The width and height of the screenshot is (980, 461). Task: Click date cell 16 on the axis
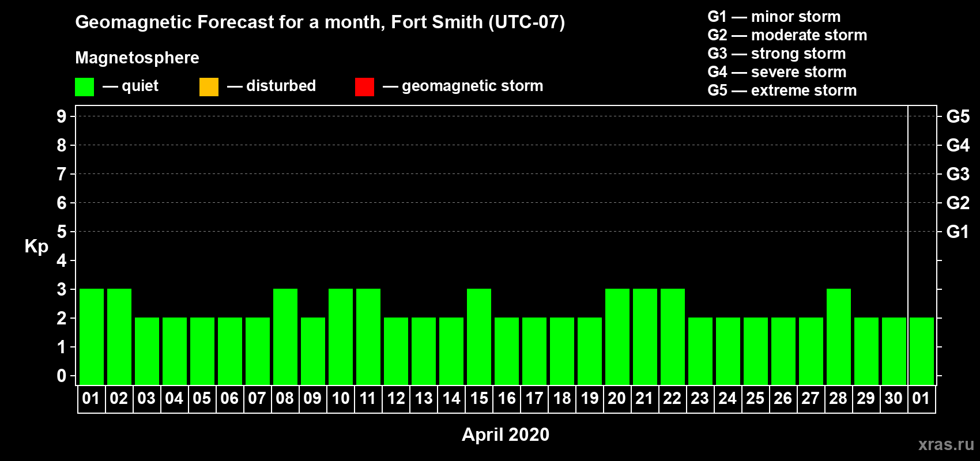coord(507,399)
